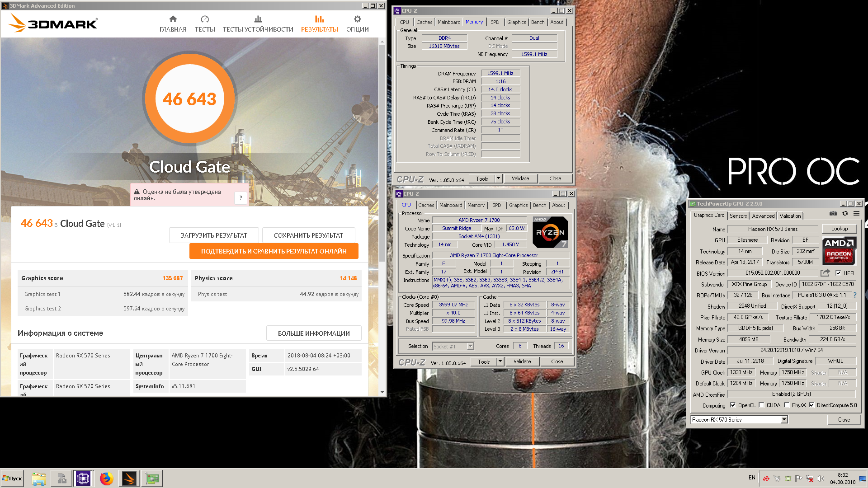
Task: Click Validate in CPU-Z CPU window
Action: click(x=522, y=361)
